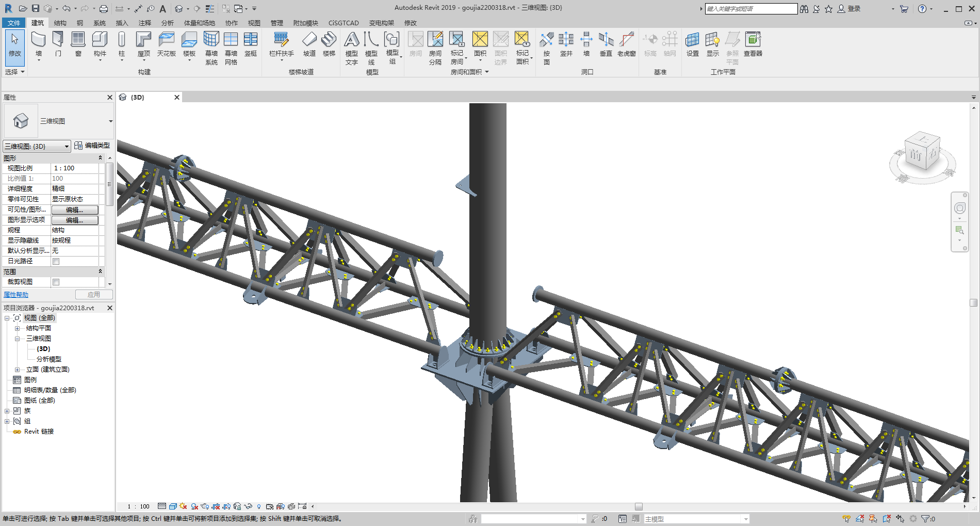Toggle the Sun Path (日光路径) checkbox
This screenshot has height=526, width=980.
(56, 261)
